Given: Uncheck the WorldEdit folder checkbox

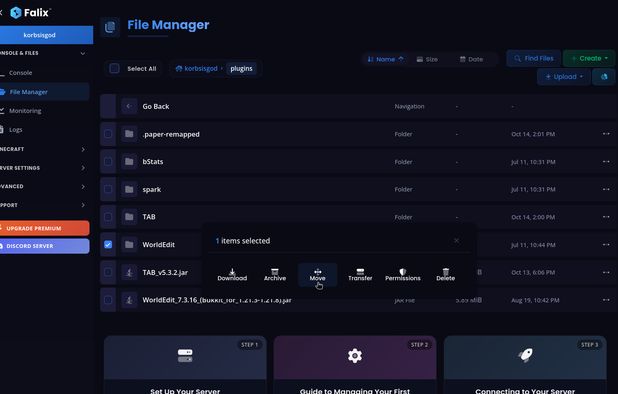Looking at the screenshot, I should tap(108, 245).
